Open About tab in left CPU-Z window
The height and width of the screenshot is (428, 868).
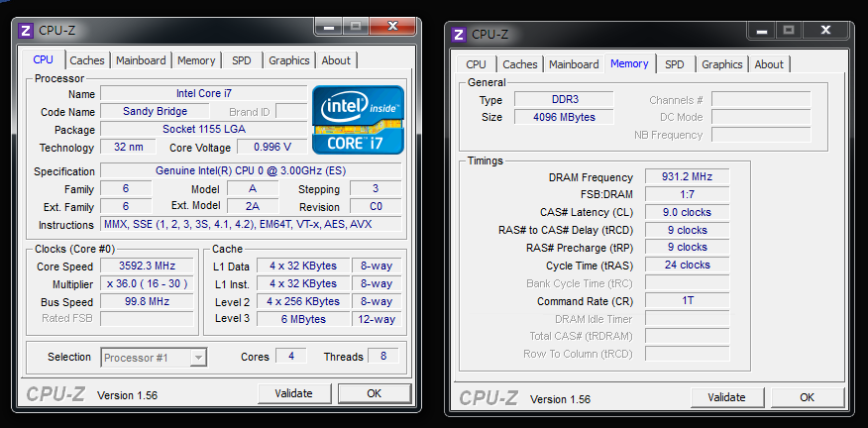point(336,60)
